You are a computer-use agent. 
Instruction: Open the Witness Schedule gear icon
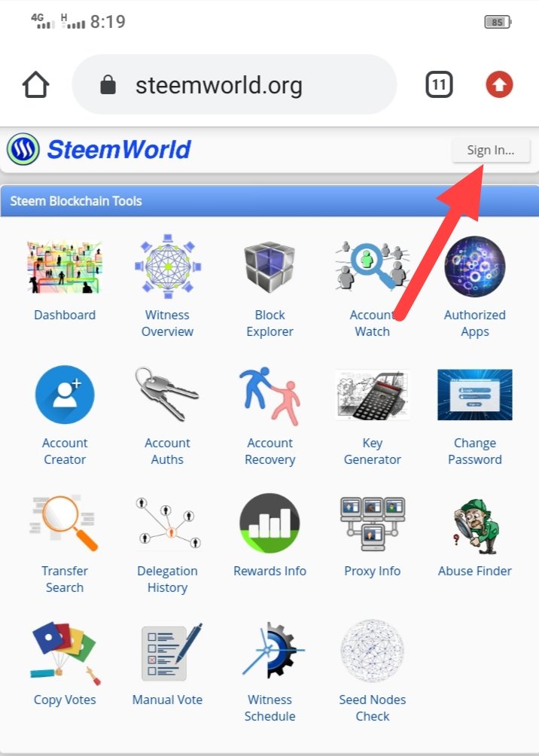coord(273,651)
